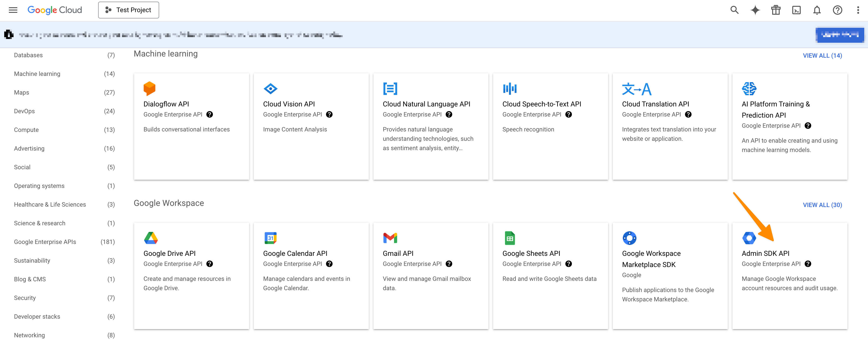Viewport: 868px width, 345px height.
Task: Click the Admin SDK API hexagon icon
Action: [x=749, y=238]
